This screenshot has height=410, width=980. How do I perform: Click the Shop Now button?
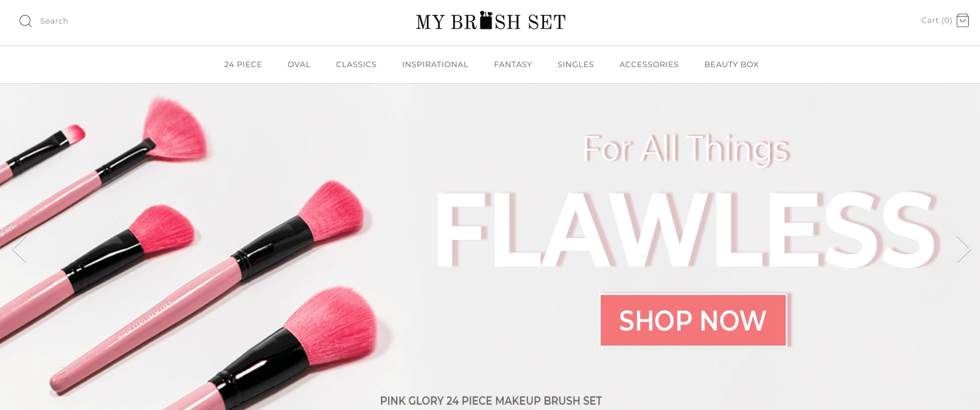(693, 320)
